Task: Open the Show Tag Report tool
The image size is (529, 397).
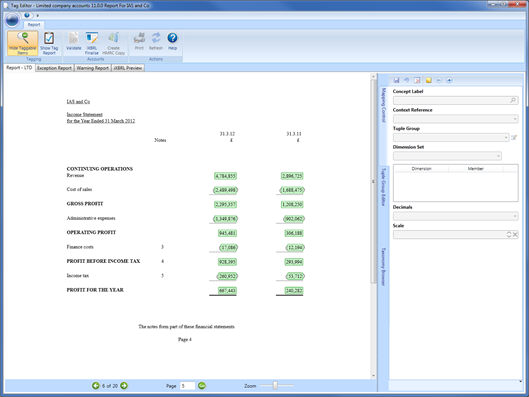Action: (49, 43)
